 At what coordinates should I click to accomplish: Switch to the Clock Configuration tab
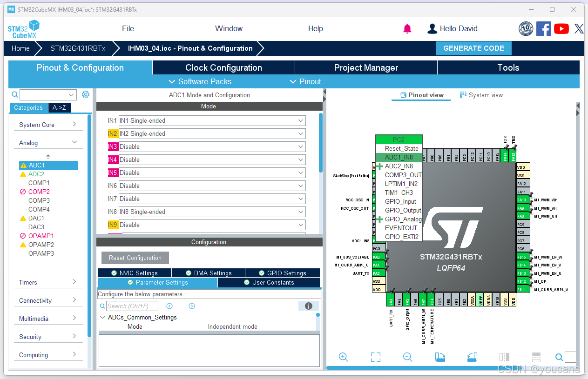click(x=223, y=67)
